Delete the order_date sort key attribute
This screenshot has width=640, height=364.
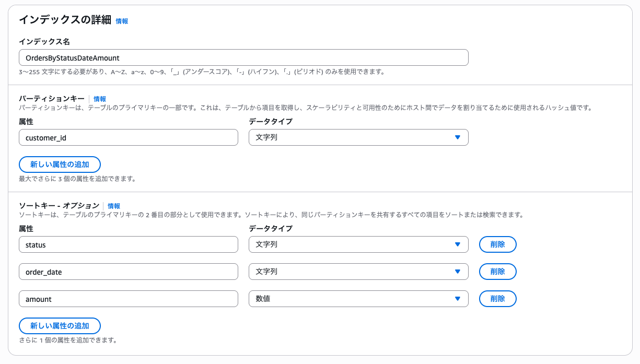pyautogui.click(x=497, y=272)
